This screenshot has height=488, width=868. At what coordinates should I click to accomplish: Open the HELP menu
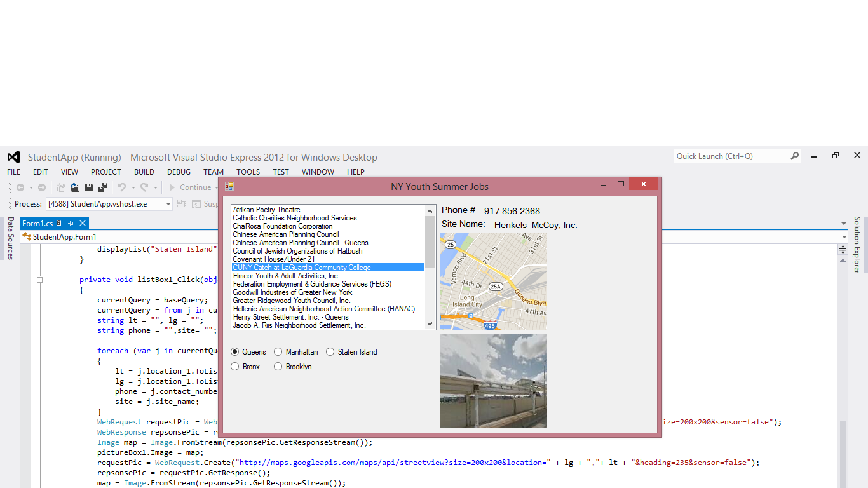pos(356,172)
